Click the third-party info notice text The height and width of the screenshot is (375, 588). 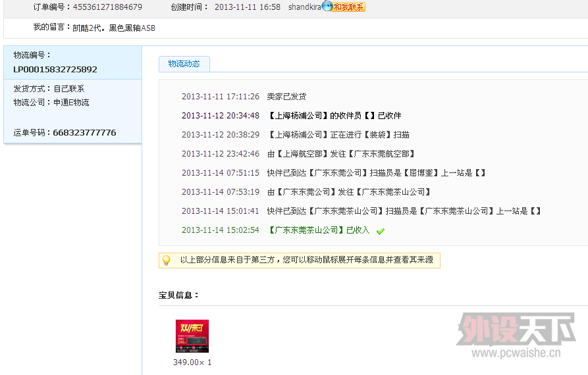pyautogui.click(x=306, y=260)
